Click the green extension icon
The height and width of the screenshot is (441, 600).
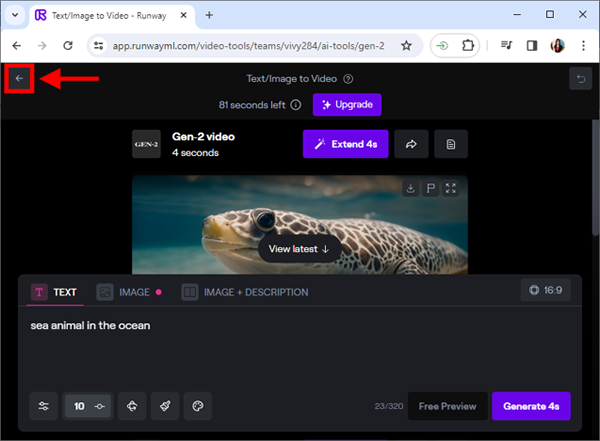pos(442,46)
